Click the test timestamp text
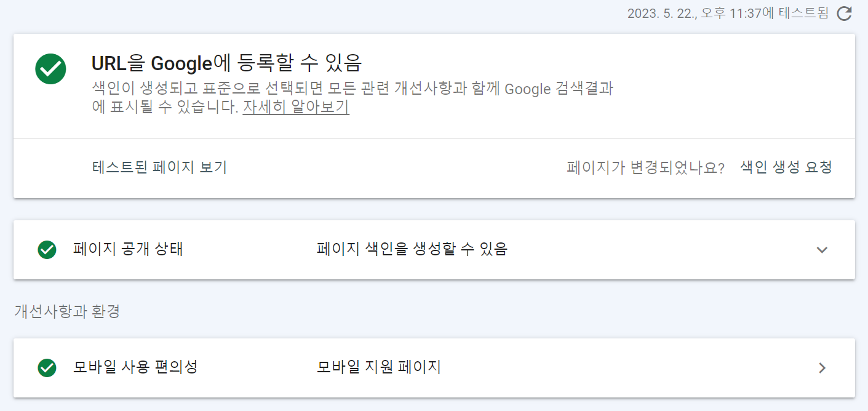 (726, 14)
